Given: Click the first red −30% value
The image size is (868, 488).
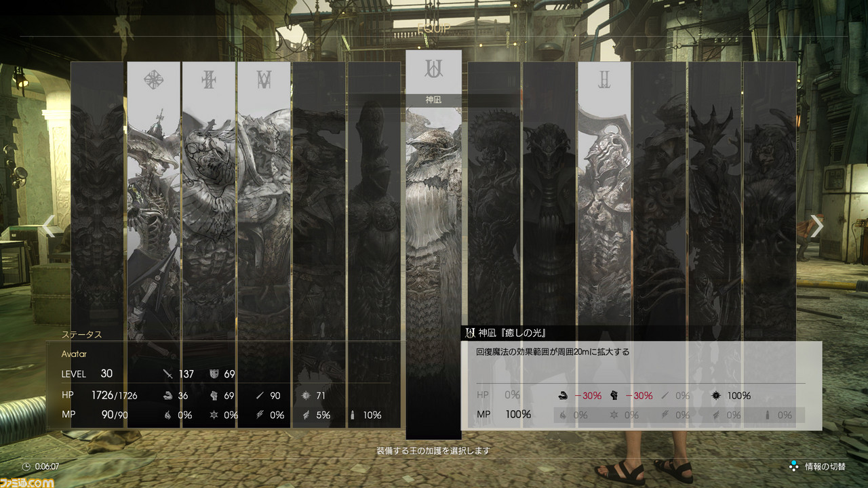Looking at the screenshot, I should (588, 396).
